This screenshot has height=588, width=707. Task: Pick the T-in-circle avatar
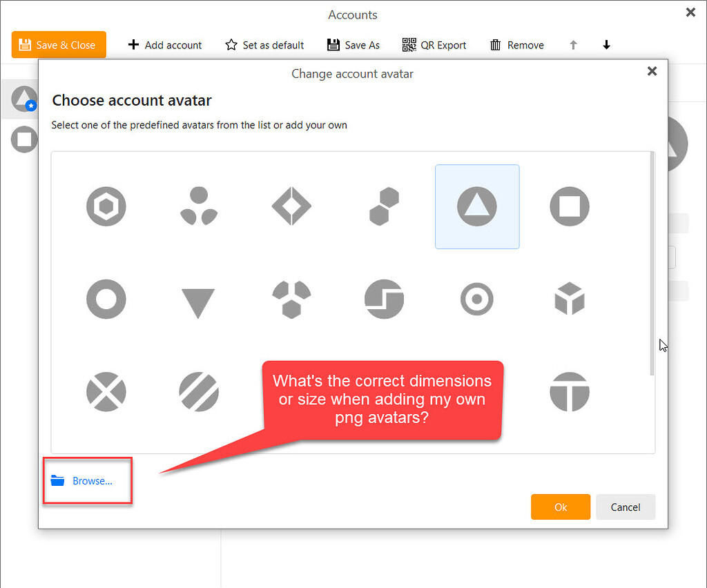click(569, 392)
